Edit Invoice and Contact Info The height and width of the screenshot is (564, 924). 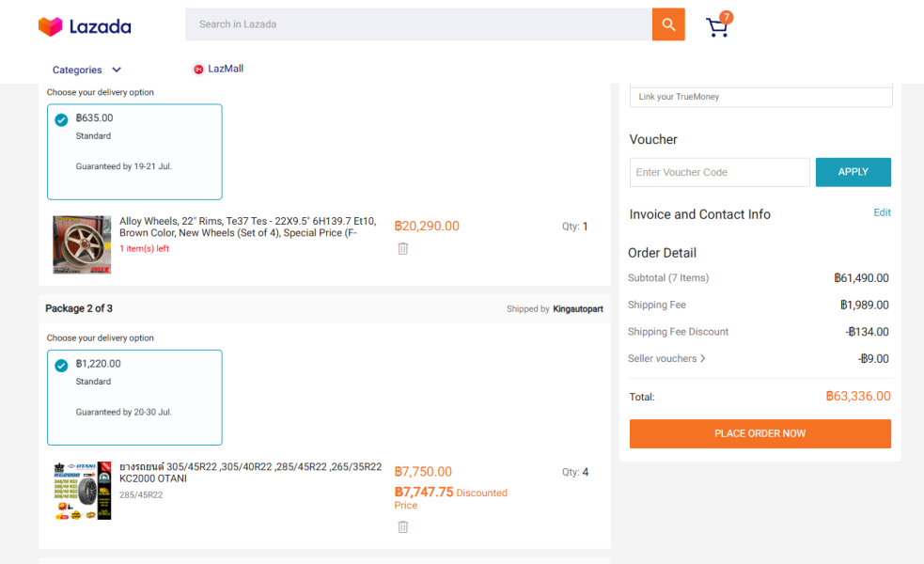pyautogui.click(x=882, y=212)
